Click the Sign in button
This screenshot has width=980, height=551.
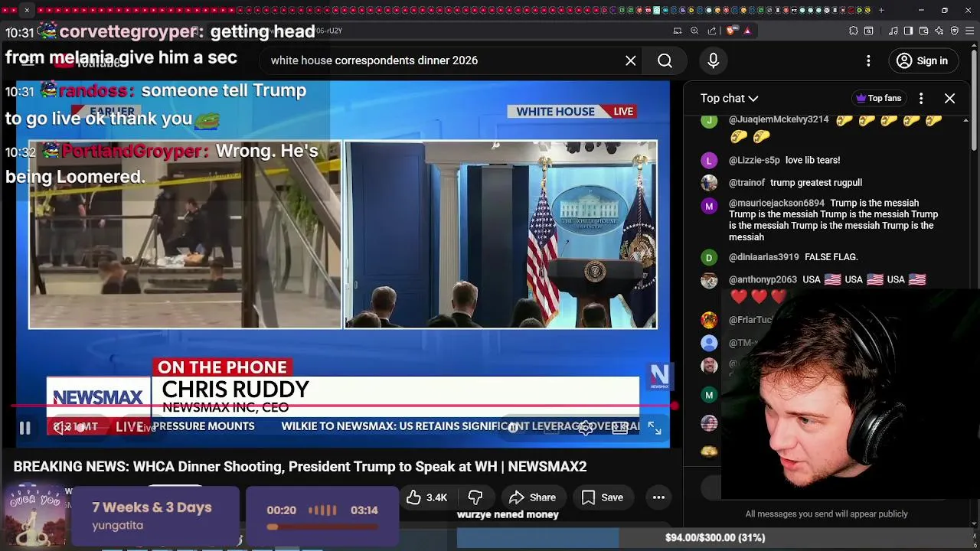tap(923, 60)
